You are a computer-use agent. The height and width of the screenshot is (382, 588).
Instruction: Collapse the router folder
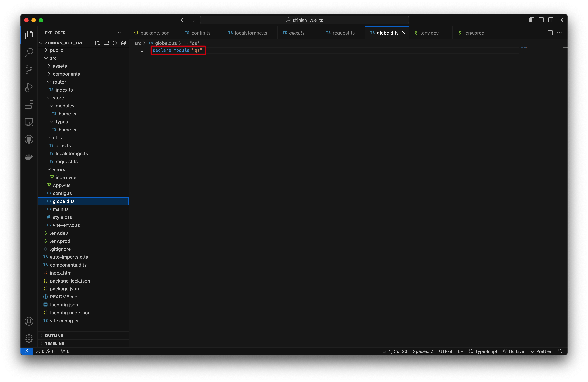pyautogui.click(x=83, y=82)
